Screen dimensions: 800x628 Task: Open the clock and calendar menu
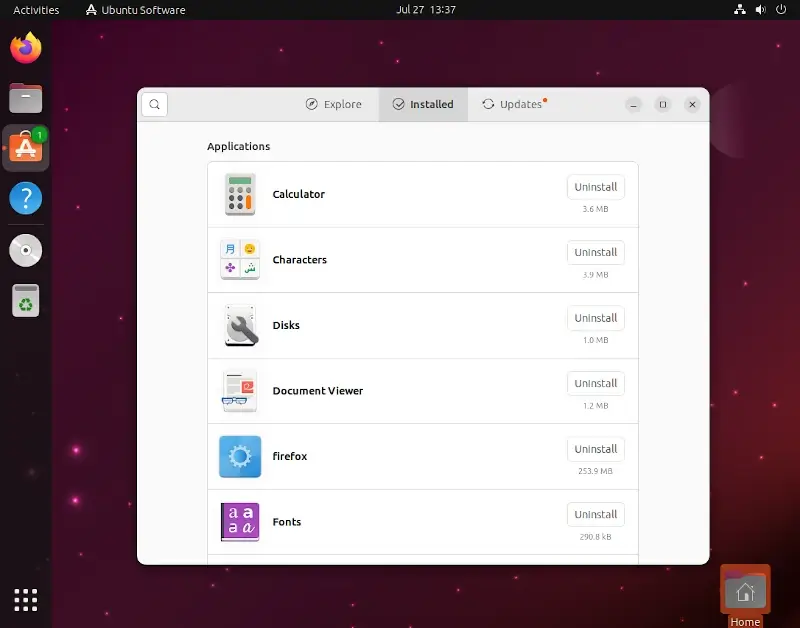426,10
